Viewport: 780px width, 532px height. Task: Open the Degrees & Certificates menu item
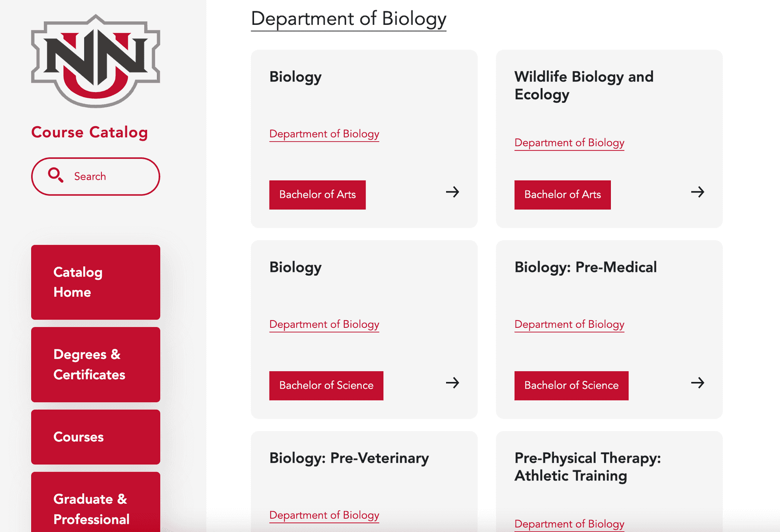[96, 364]
